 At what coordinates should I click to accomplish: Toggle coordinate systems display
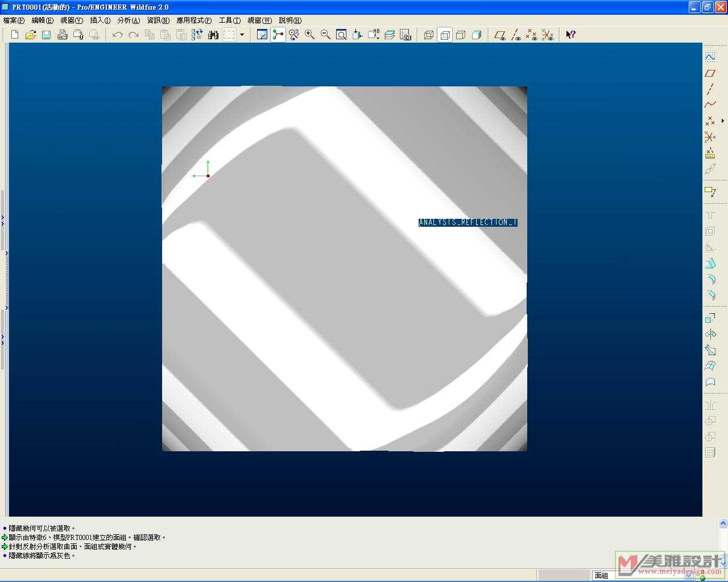click(548, 35)
